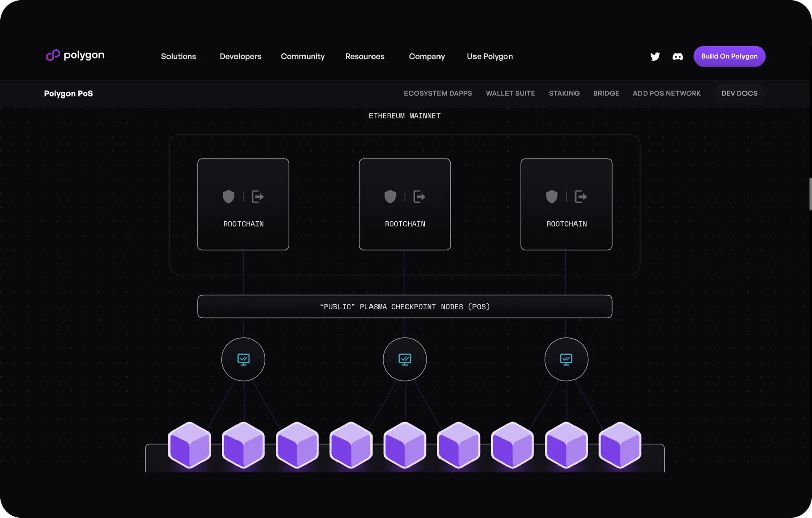Click the first purple cube block
This screenshot has height=518, width=812.
point(189,445)
